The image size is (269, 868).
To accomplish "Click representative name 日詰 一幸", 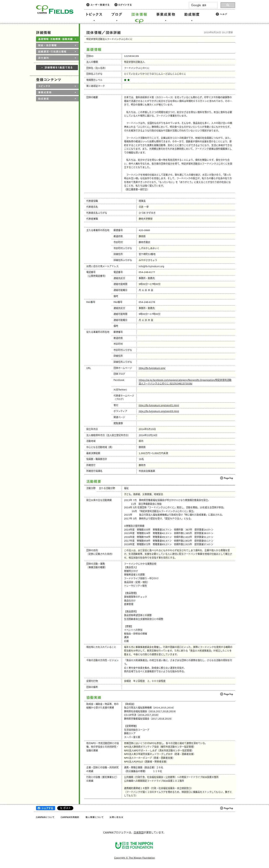I will 144,207.
